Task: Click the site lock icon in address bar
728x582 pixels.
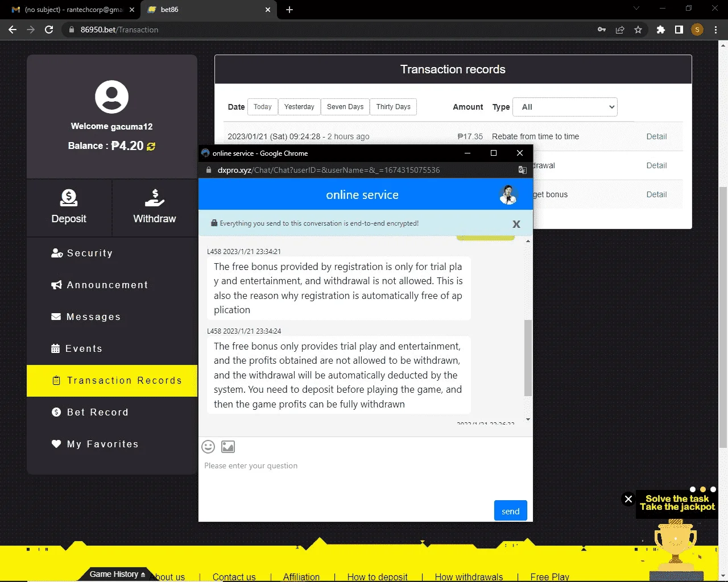Action: [71, 30]
